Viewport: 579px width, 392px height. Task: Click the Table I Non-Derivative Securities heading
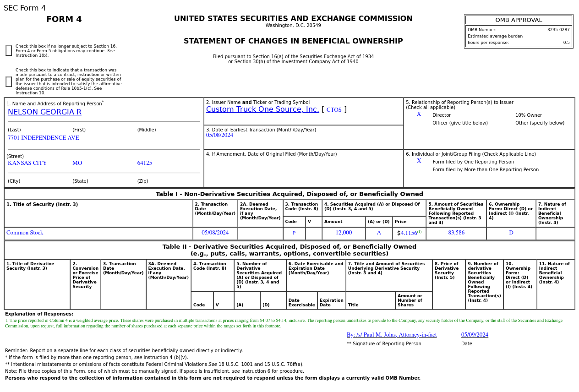tap(289, 194)
